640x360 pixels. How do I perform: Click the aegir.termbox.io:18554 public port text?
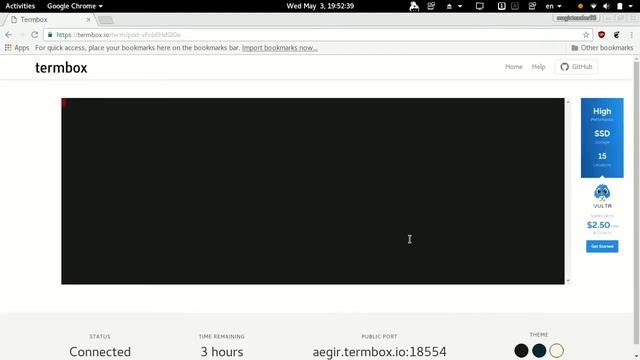click(x=379, y=352)
